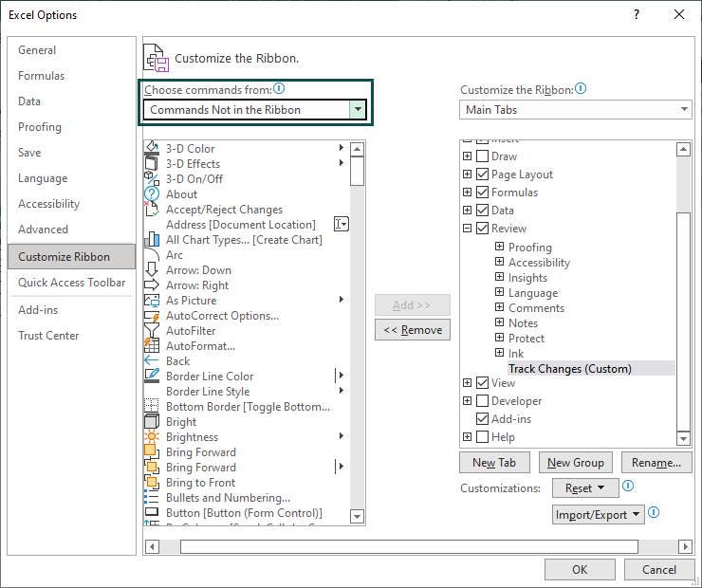Screen dimensions: 702x588
Task: Enable the Draw tab checkbox
Action: [482, 156]
